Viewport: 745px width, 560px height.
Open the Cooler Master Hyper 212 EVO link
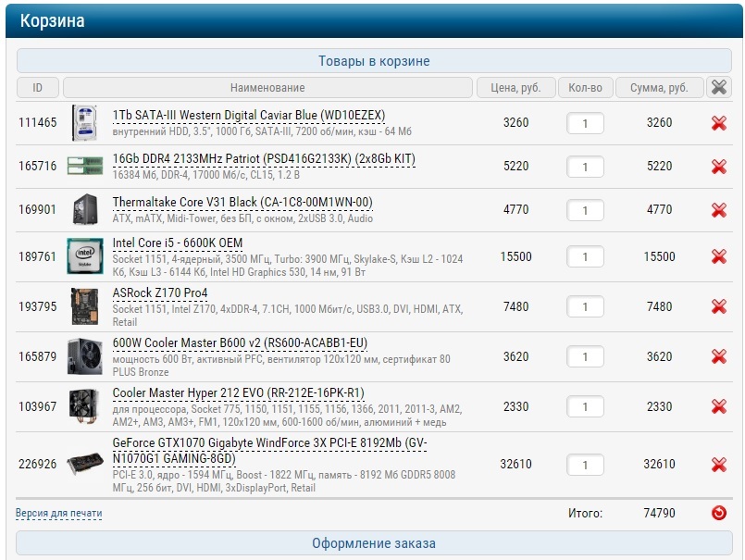click(x=238, y=392)
